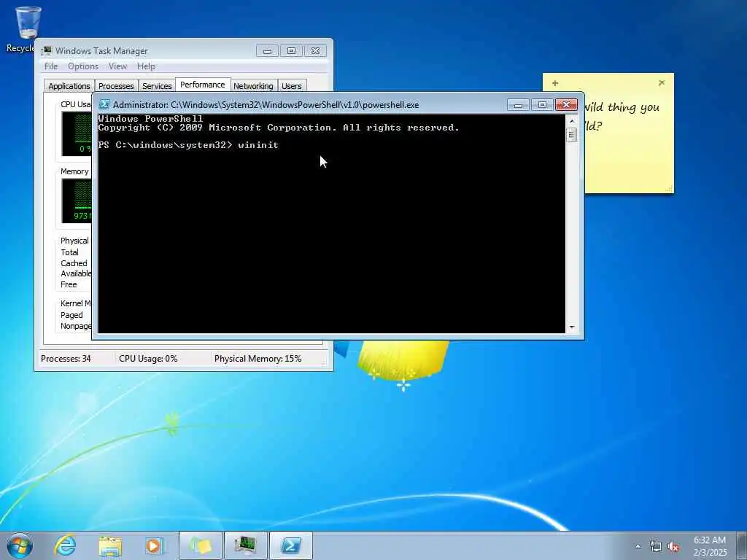747x560 pixels.
Task: Select the Task Manager taskbar button
Action: 245,545
